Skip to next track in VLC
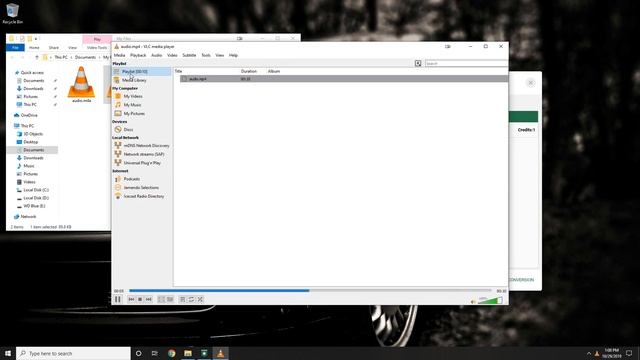The image size is (640, 360). point(149,300)
